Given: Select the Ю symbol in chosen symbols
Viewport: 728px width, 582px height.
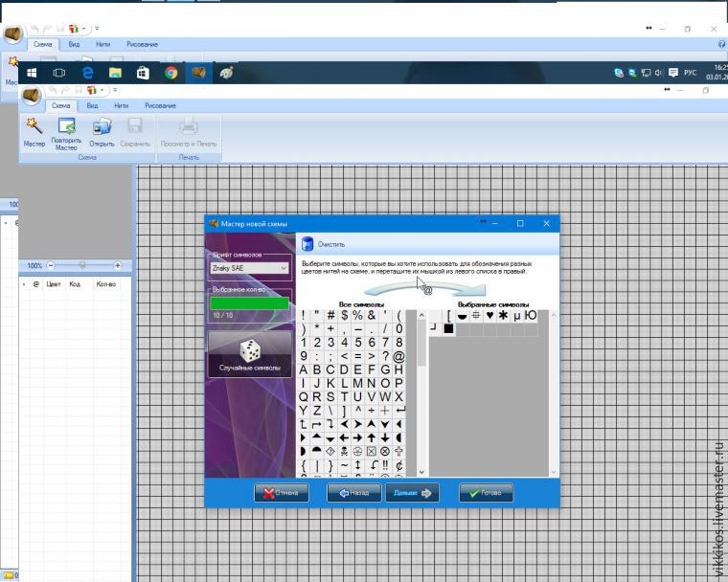Looking at the screenshot, I should pyautogui.click(x=531, y=316).
